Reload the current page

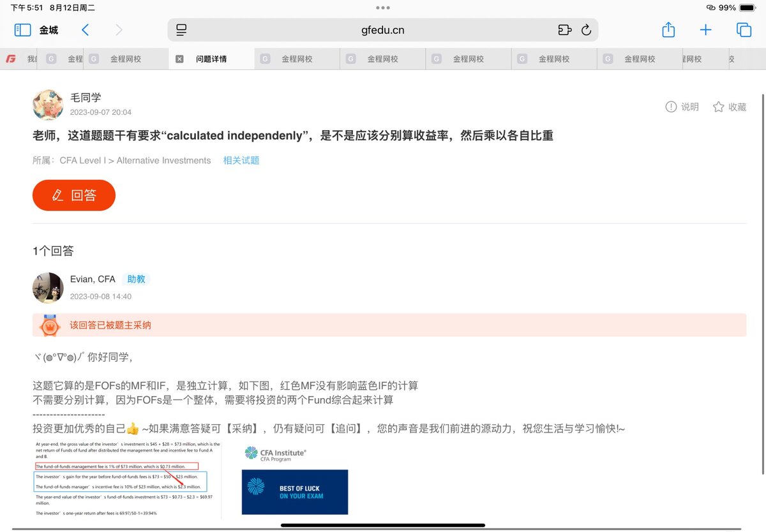[586, 30]
